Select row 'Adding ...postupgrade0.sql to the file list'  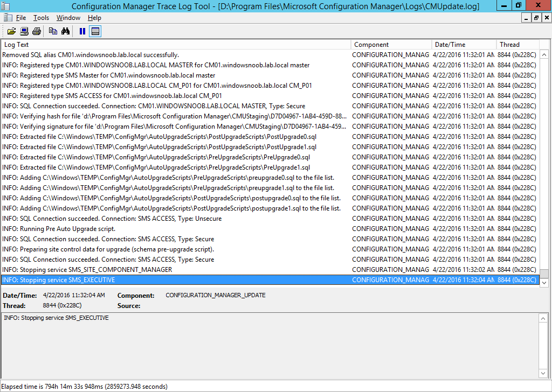[271, 198]
